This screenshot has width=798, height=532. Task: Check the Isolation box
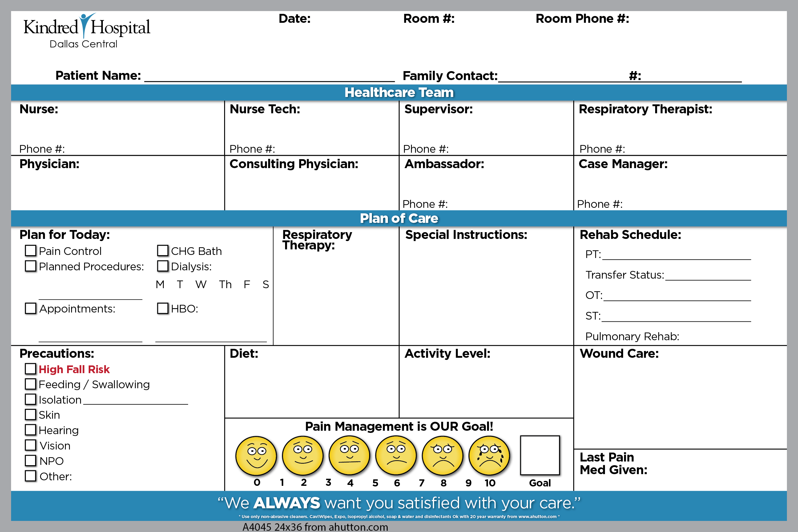tap(30, 399)
